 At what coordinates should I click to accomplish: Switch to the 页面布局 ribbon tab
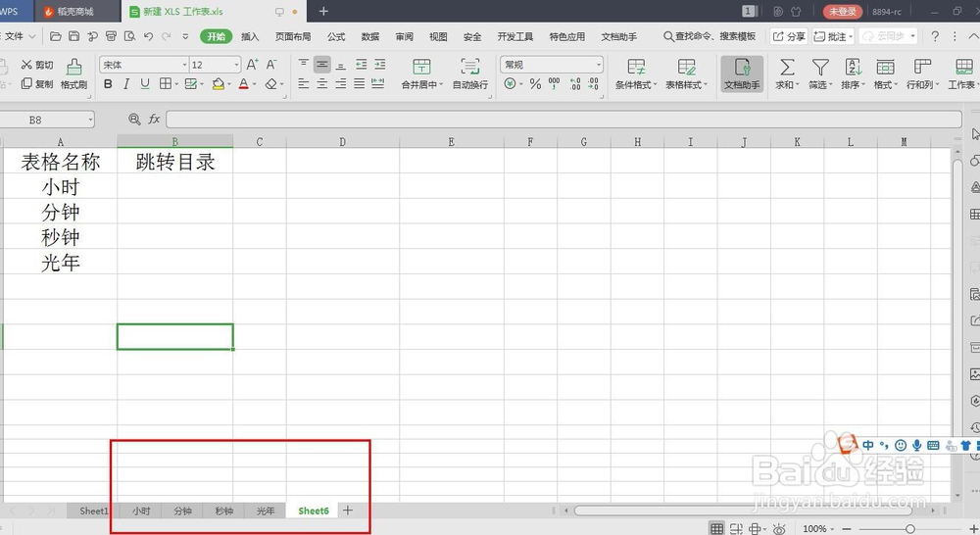[x=292, y=36]
